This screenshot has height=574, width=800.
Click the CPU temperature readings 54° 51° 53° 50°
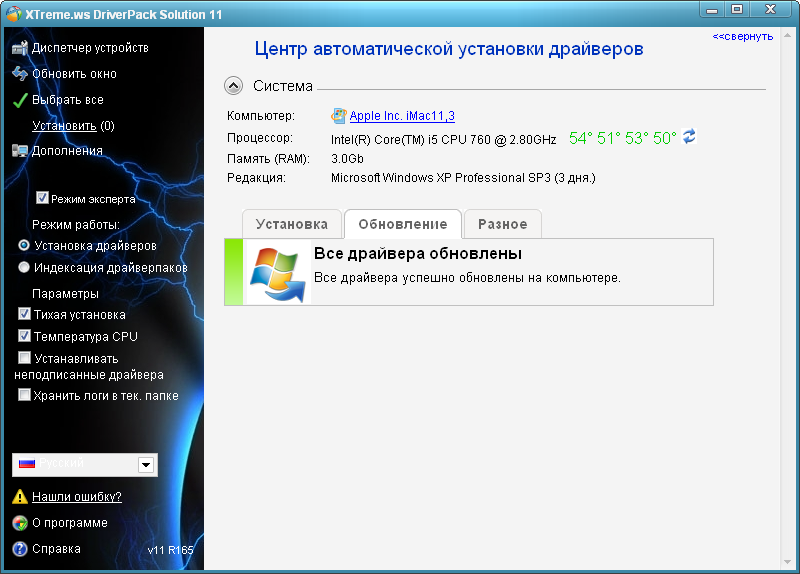[x=622, y=138]
